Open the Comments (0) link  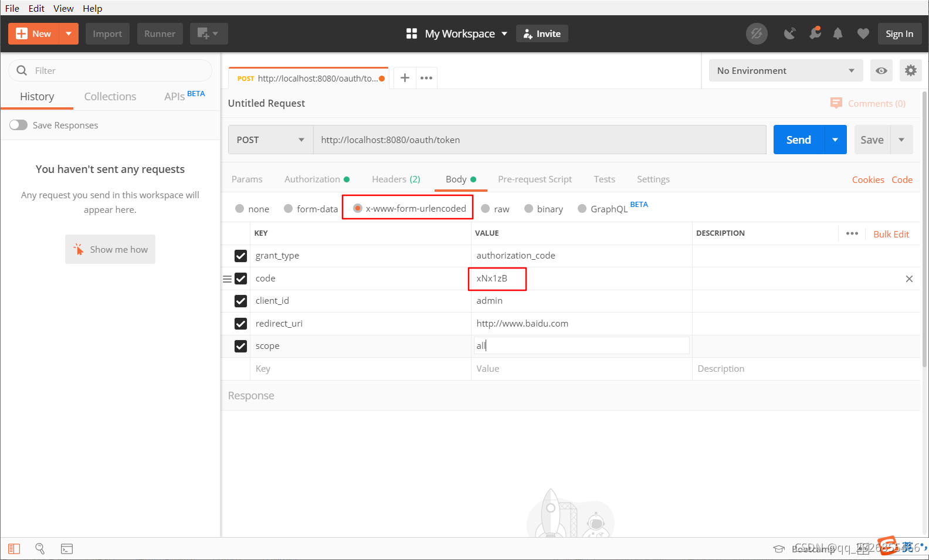[x=869, y=103]
